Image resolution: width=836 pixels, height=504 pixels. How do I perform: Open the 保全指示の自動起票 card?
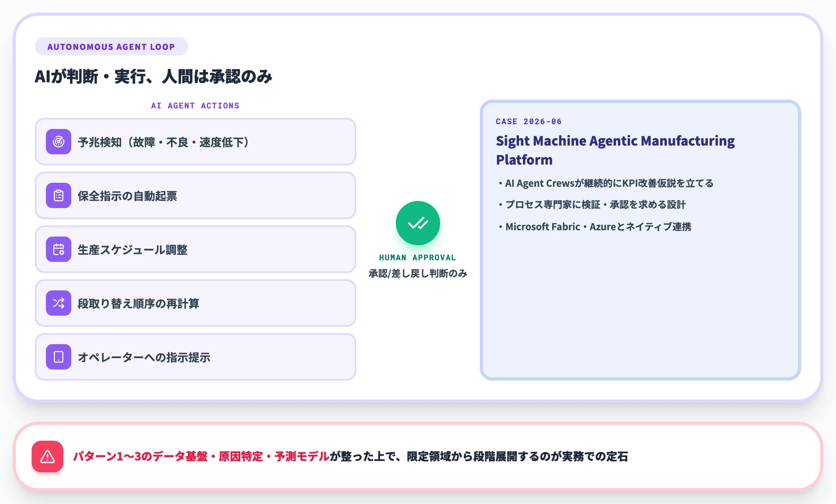pyautogui.click(x=196, y=195)
